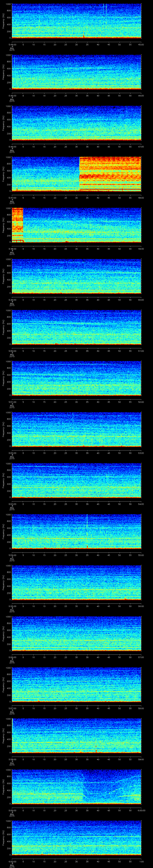Select the spectrogram panel starting at 5:45:00
153x868 pixels.
77,72
